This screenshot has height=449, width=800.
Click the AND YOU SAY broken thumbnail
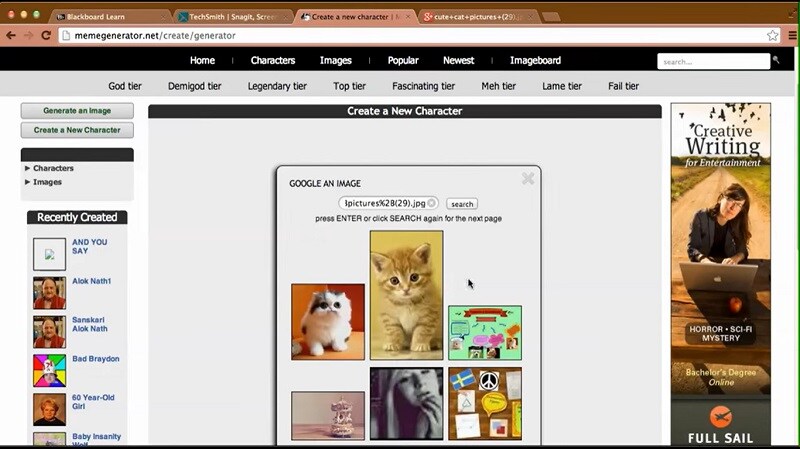(49, 254)
